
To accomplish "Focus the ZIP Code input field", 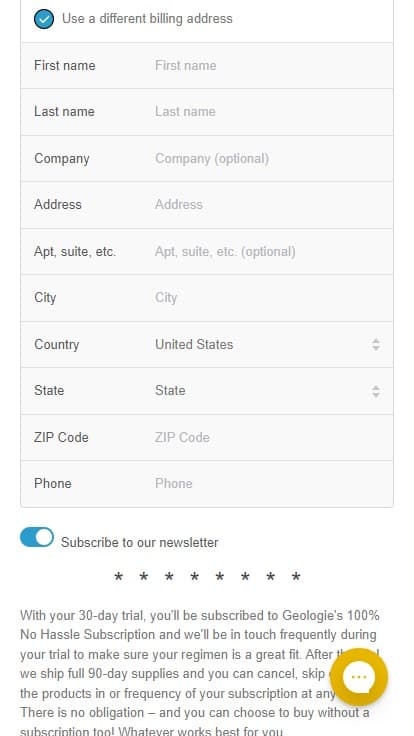I will point(270,437).
